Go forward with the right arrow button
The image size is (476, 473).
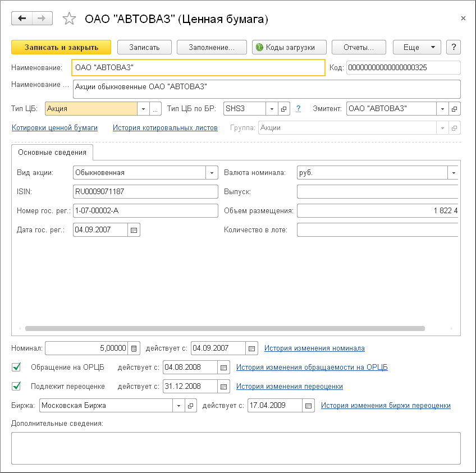click(x=42, y=19)
